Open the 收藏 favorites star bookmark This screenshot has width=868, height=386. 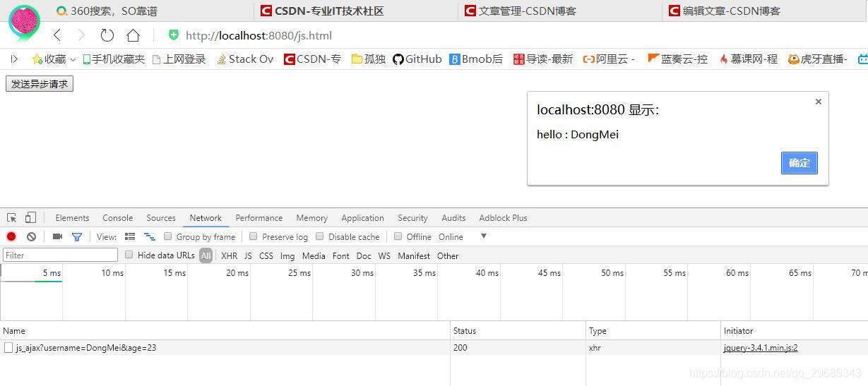click(x=49, y=59)
